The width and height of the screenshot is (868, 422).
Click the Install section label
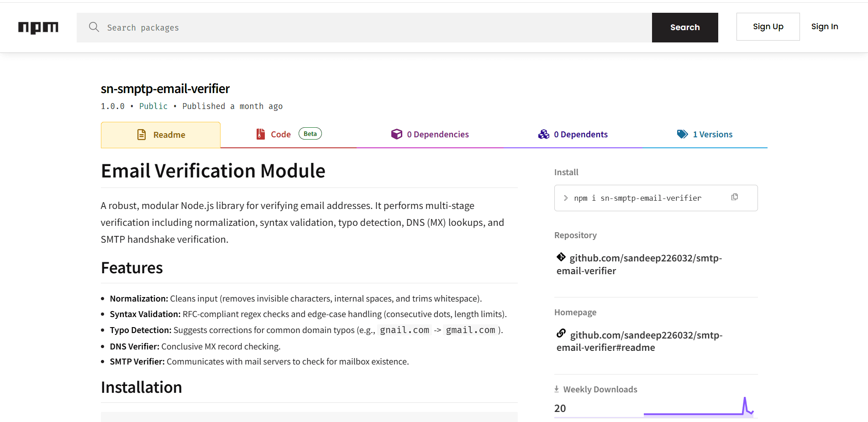pyautogui.click(x=566, y=172)
